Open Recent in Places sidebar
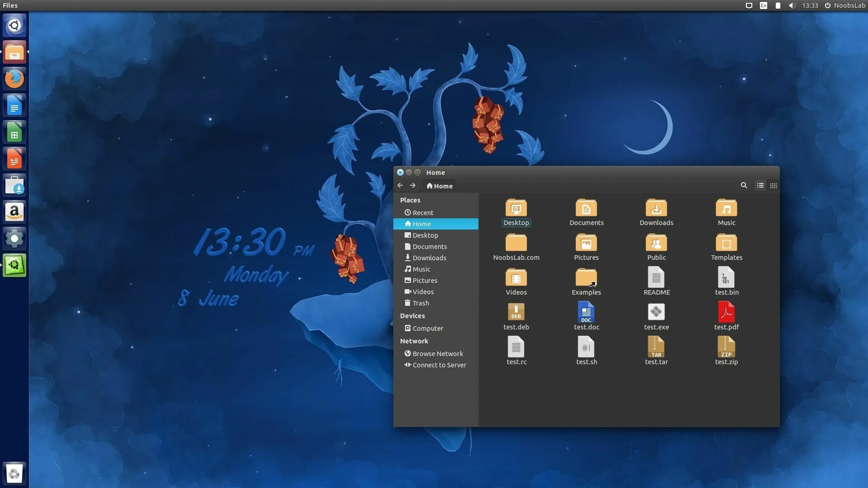This screenshot has height=488, width=868. pos(423,212)
